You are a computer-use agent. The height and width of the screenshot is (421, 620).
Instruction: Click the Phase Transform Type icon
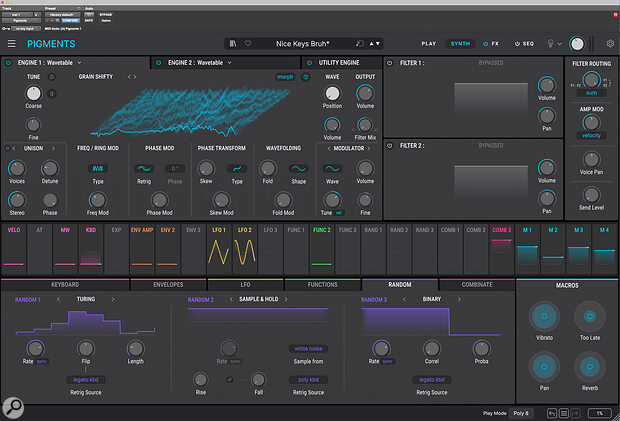(237, 169)
